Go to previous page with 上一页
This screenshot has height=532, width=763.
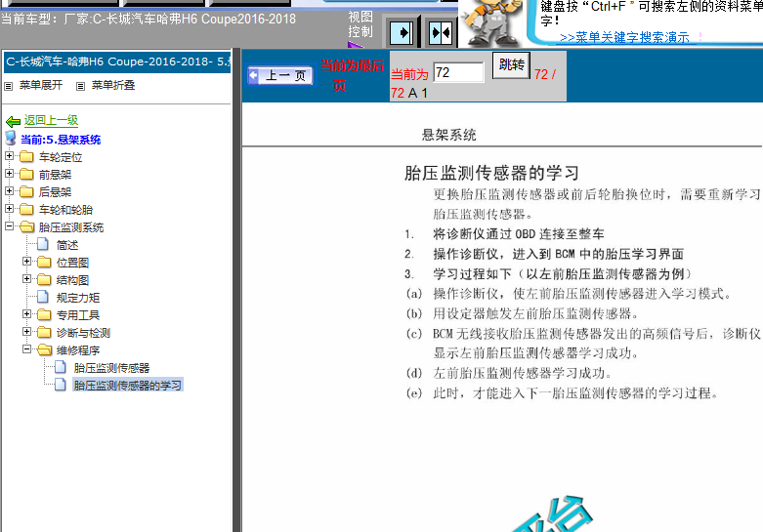[x=279, y=76]
